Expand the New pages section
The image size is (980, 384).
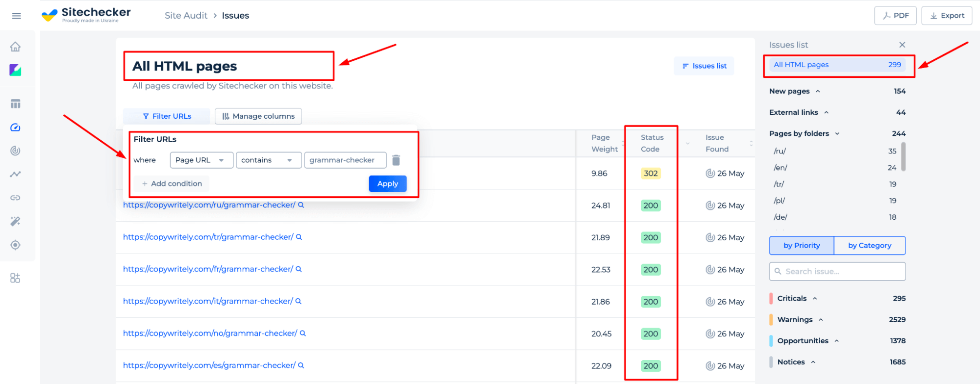click(x=818, y=91)
